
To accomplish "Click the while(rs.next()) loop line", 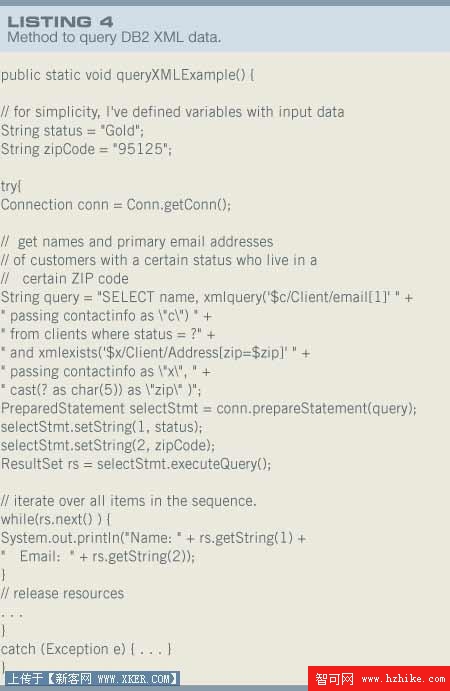I will pyautogui.click(x=56, y=520).
